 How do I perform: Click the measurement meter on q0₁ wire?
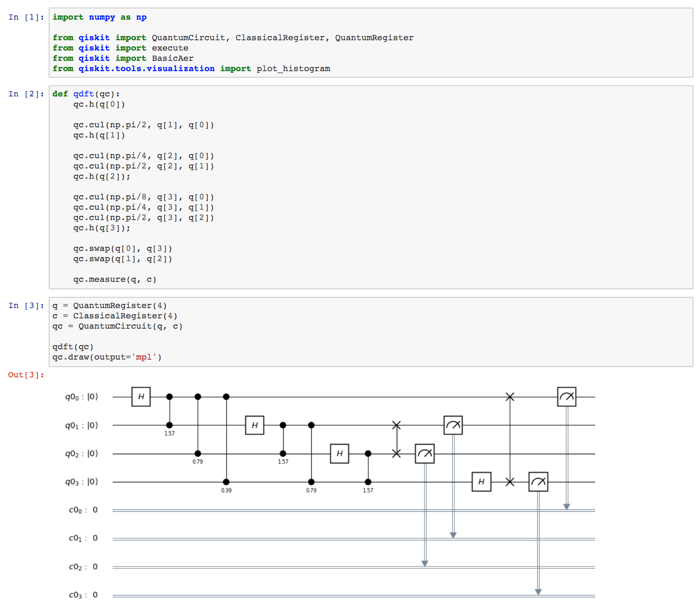pyautogui.click(x=453, y=425)
